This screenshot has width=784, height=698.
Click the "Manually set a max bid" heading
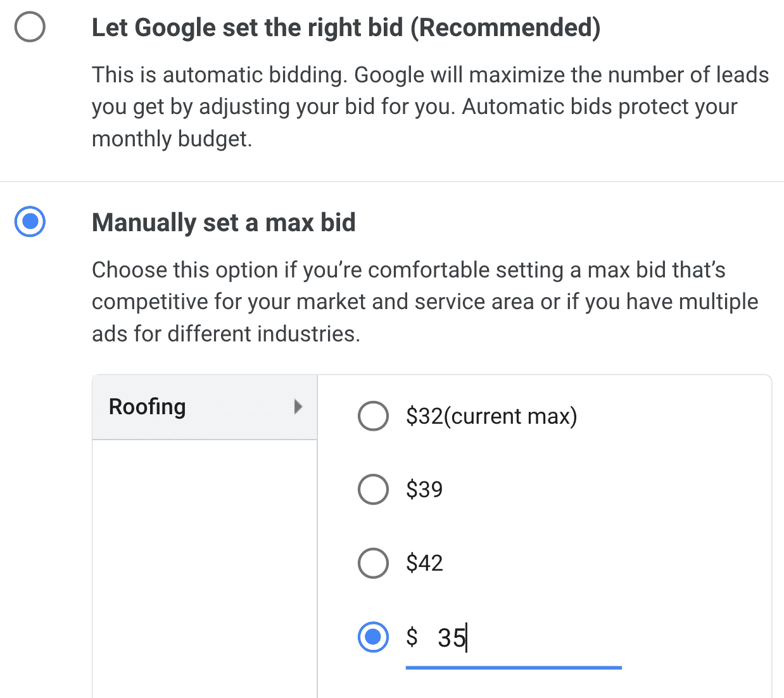224,223
